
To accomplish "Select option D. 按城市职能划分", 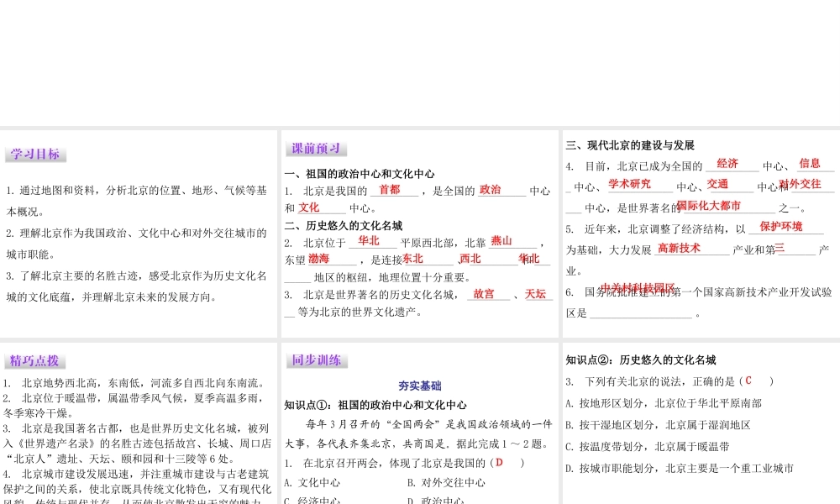I will pos(680,469).
